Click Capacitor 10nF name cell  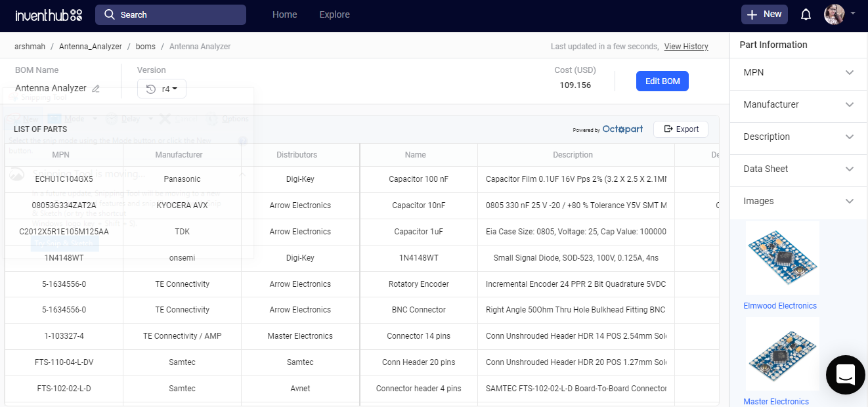418,205
